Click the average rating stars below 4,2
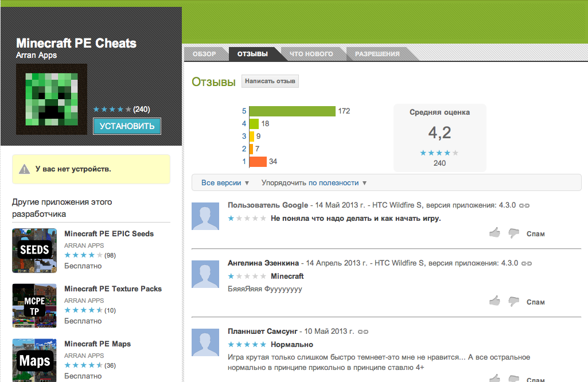The width and height of the screenshot is (588, 382). point(439,153)
